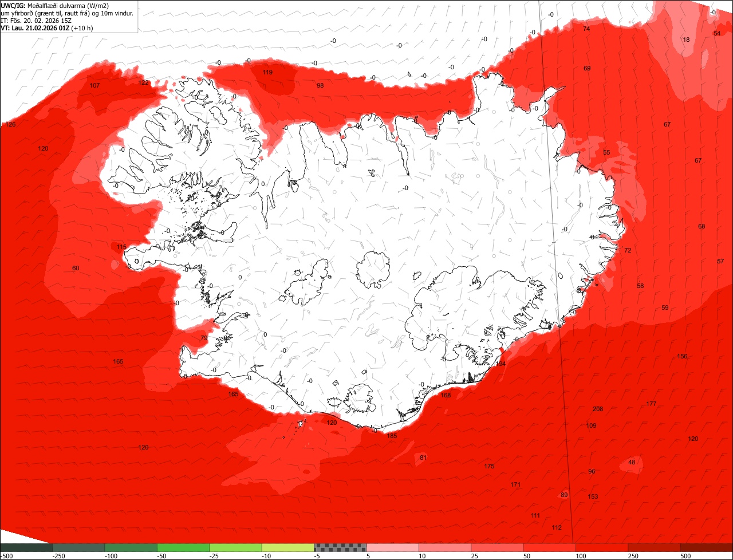Click the legend label '-500'
Screen dimensions: 733x560
pos(6,556)
